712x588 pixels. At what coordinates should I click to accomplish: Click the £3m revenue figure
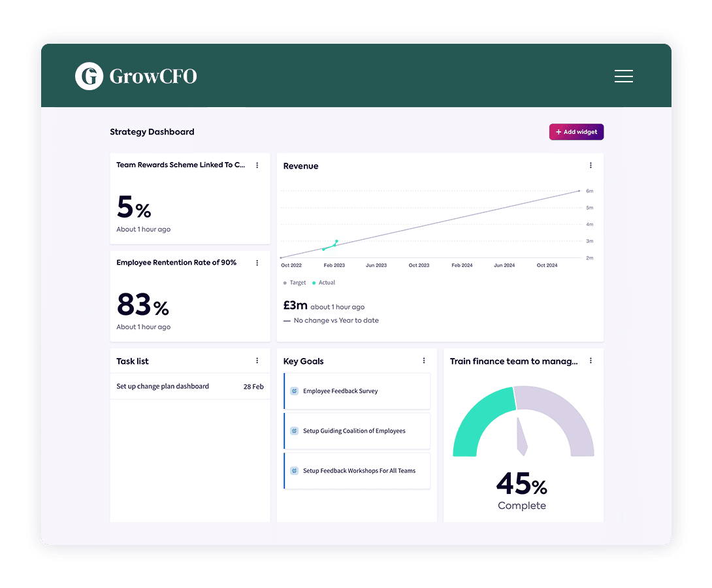point(295,305)
